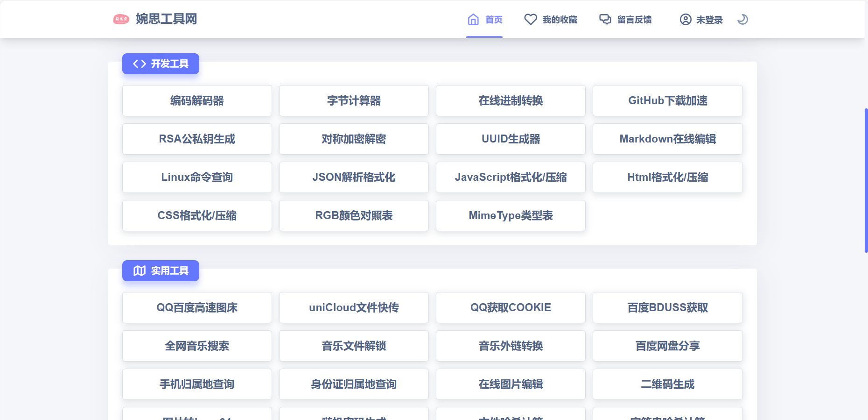
Task: Open the MimeType类型表 tool
Action: (511, 215)
